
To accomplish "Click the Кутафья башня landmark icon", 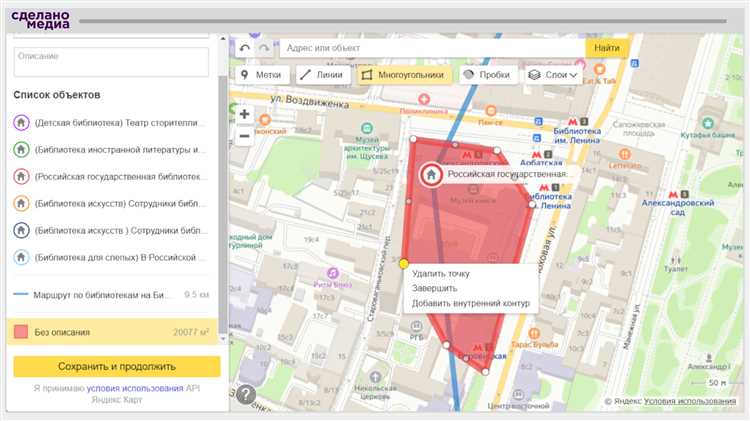I will tap(707, 123).
